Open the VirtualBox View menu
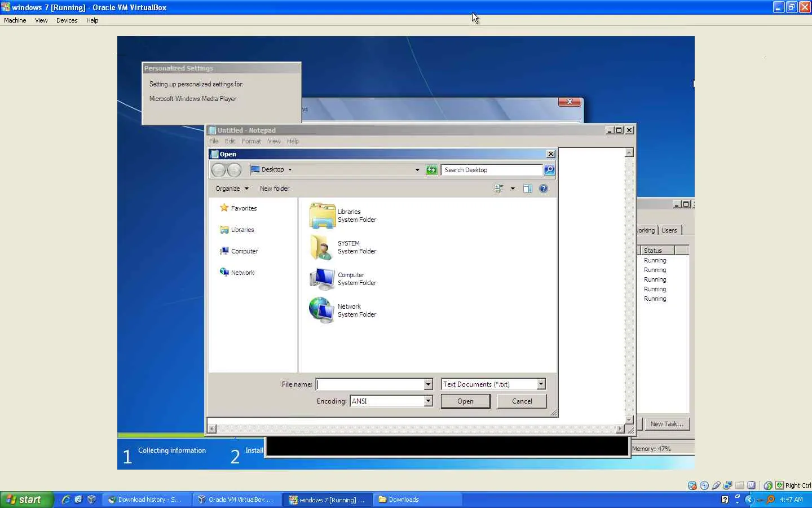 (41, 20)
